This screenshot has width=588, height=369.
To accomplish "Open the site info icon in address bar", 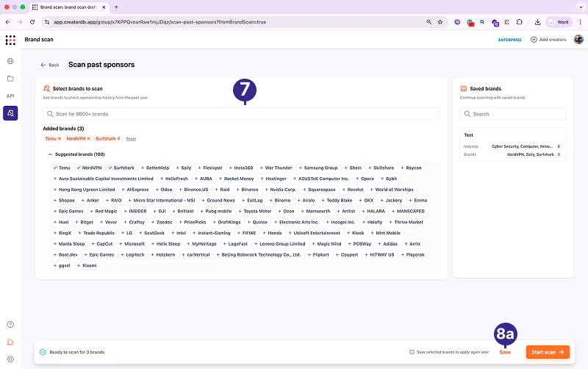I will [47, 22].
